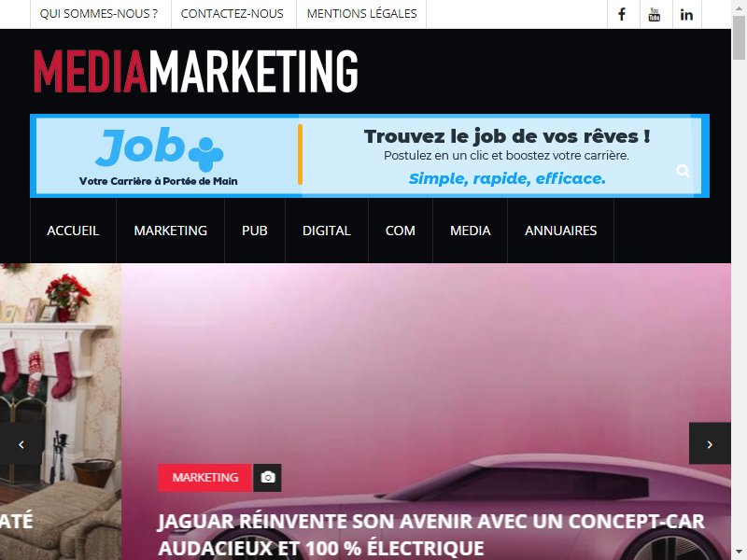Viewport: 747px width, 560px height.
Task: Open the Qui sommes-nous link
Action: (x=99, y=14)
